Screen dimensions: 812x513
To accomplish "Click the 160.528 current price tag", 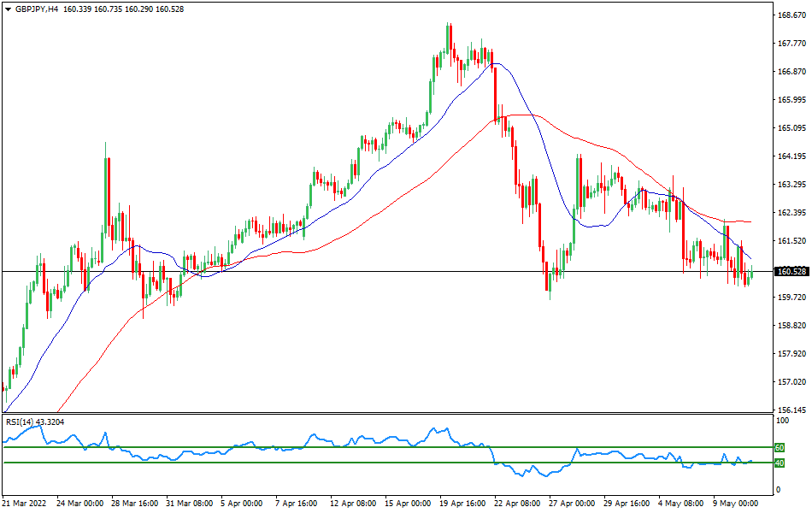I will pyautogui.click(x=791, y=272).
